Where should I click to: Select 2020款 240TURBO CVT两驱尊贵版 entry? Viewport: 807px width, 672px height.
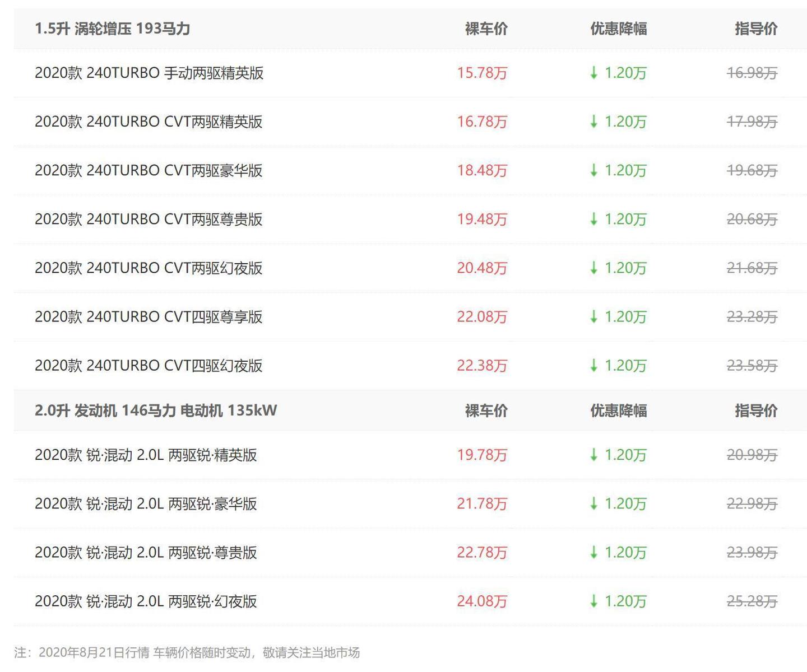[149, 219]
